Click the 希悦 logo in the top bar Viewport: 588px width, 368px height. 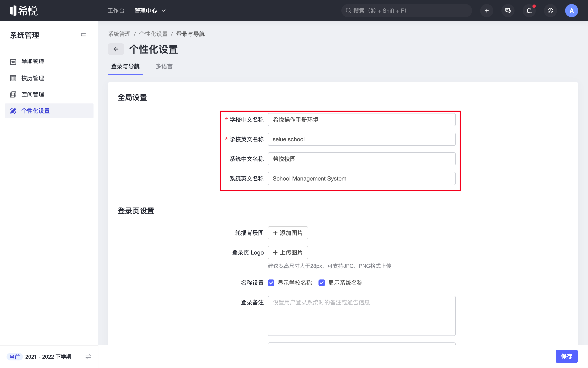coord(23,10)
